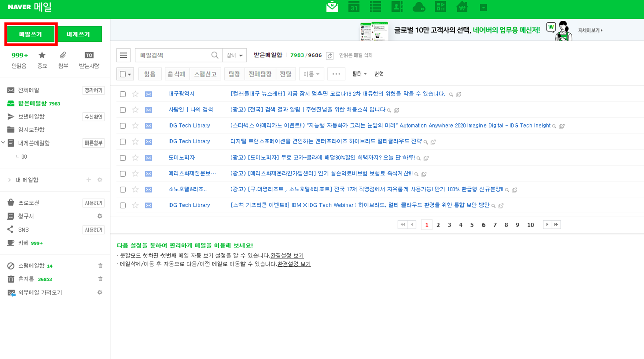Open the ··· more actions button

[336, 74]
